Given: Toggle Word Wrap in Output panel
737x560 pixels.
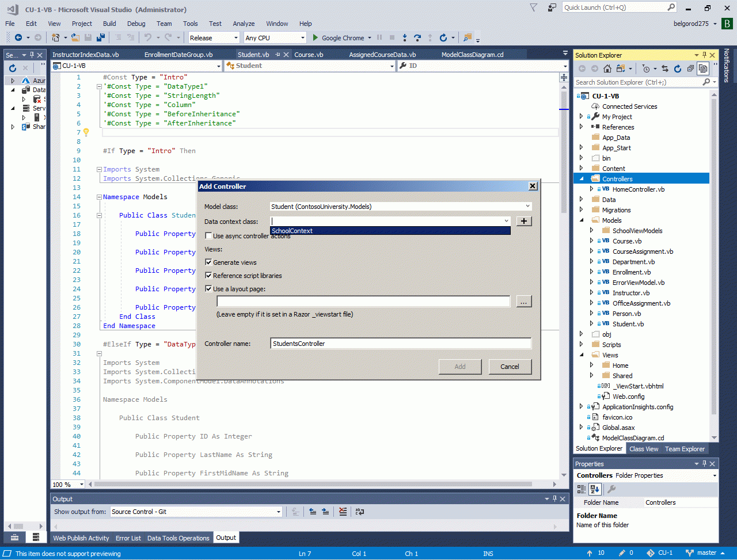Looking at the screenshot, I should click(x=359, y=511).
